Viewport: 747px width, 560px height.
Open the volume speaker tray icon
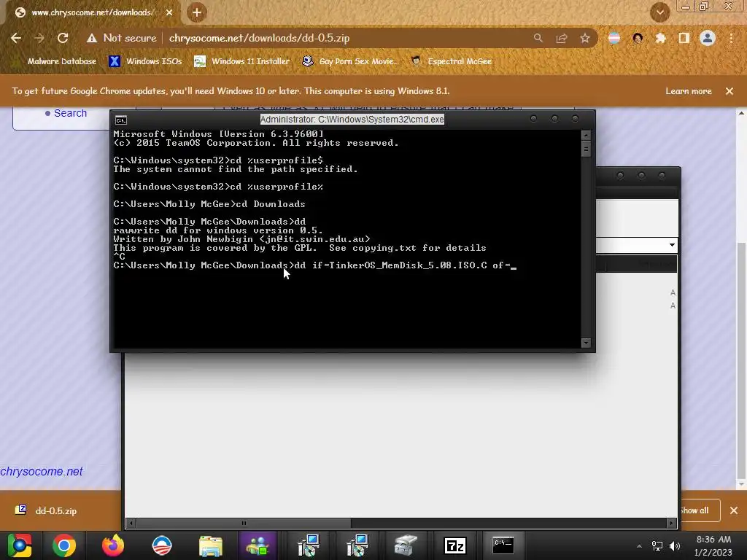pos(675,546)
